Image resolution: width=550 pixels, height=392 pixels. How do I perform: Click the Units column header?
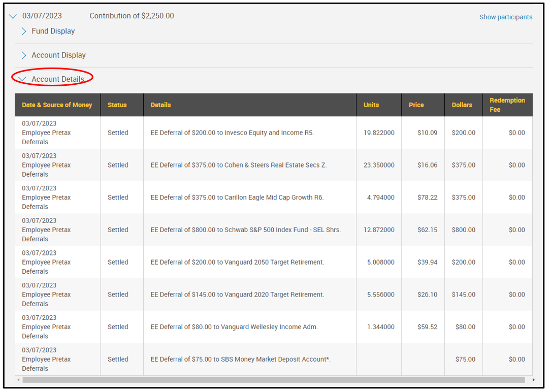[x=371, y=105]
